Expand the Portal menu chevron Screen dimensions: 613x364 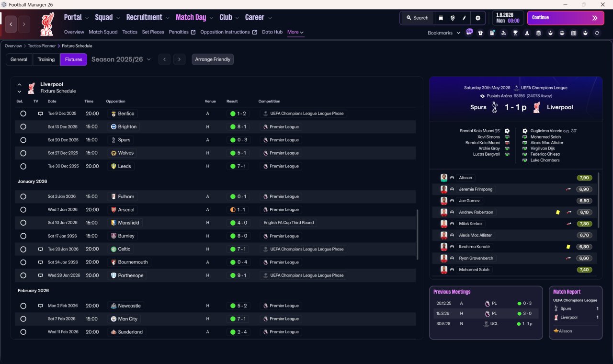tap(87, 18)
